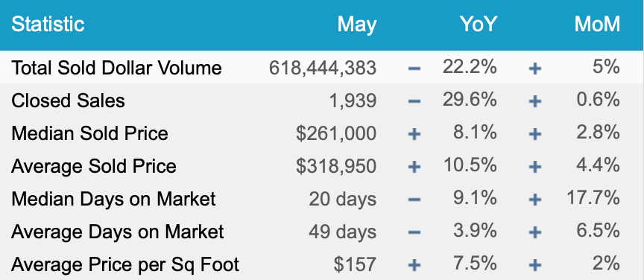Image resolution: width=644 pixels, height=280 pixels.
Task: Select the Median Sold Price label
Action: click(89, 133)
